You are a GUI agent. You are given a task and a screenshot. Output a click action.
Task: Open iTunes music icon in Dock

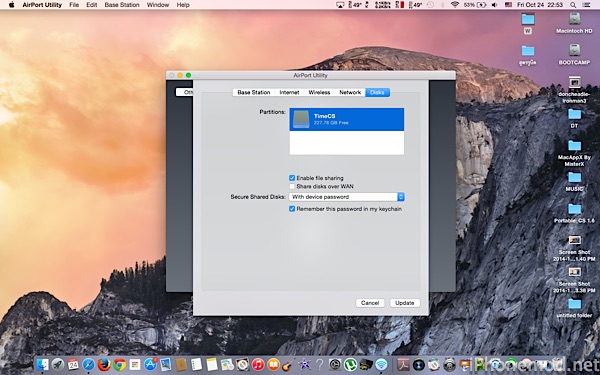click(x=258, y=365)
